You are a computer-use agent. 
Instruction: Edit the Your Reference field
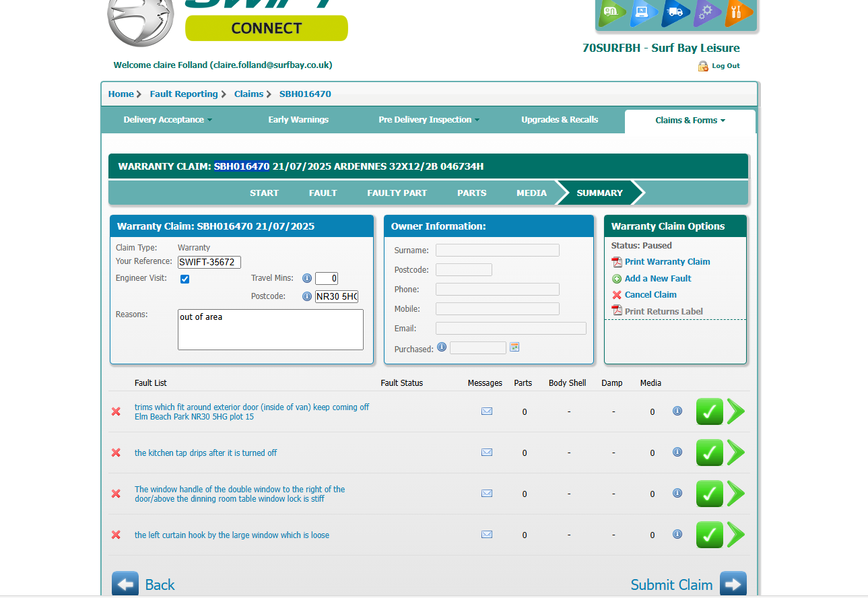209,262
